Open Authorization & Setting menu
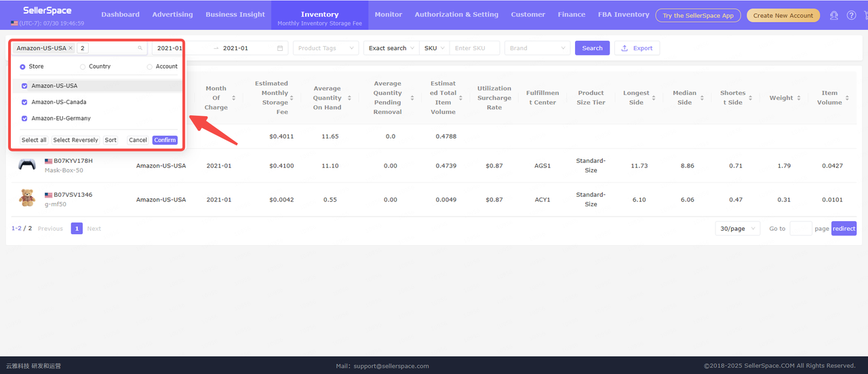The width and height of the screenshot is (868, 374). point(456,14)
